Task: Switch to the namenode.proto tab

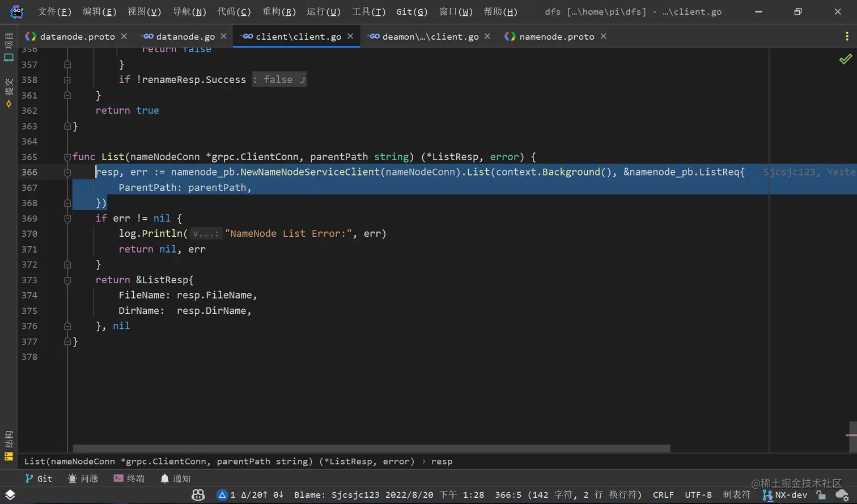Action: [557, 36]
